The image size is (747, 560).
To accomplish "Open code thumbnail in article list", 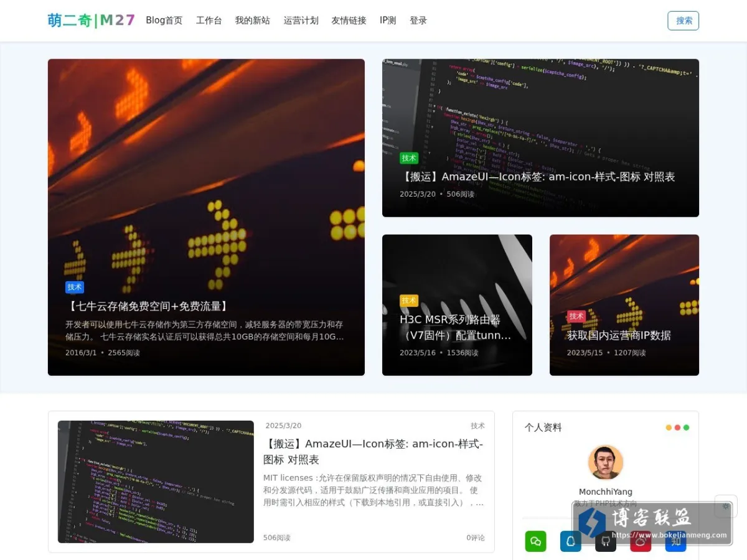I will coord(156,482).
